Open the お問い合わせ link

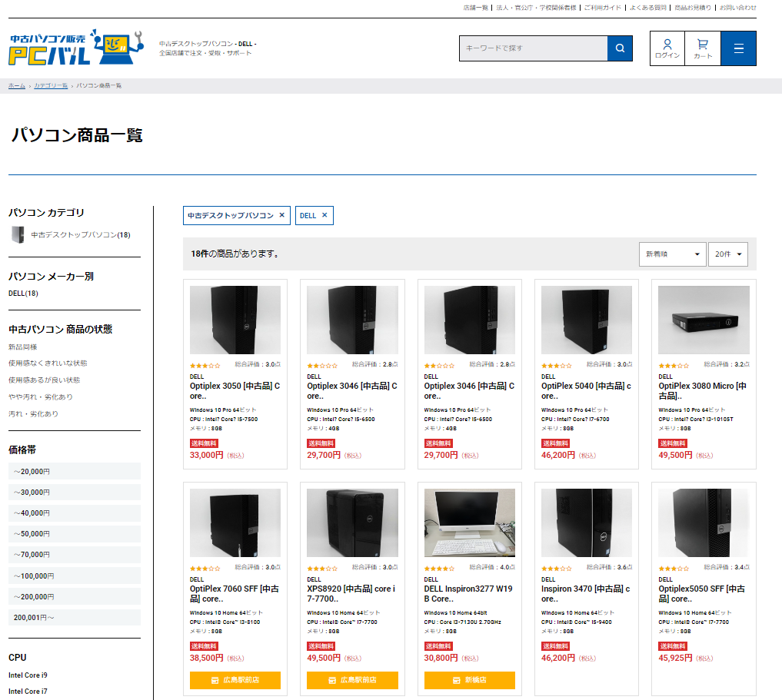pyautogui.click(x=737, y=8)
